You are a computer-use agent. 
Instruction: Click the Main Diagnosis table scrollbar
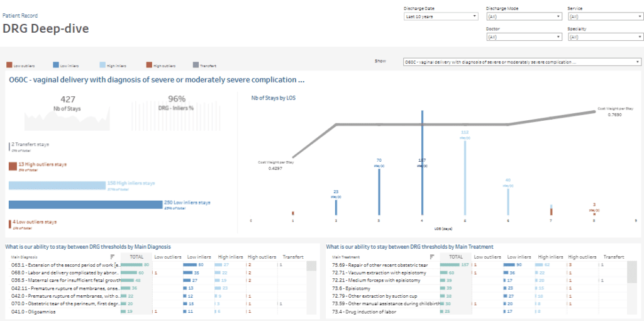tap(311, 266)
